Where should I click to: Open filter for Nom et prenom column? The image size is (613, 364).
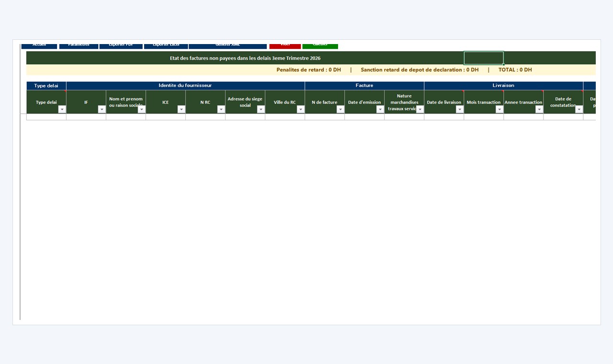click(141, 109)
